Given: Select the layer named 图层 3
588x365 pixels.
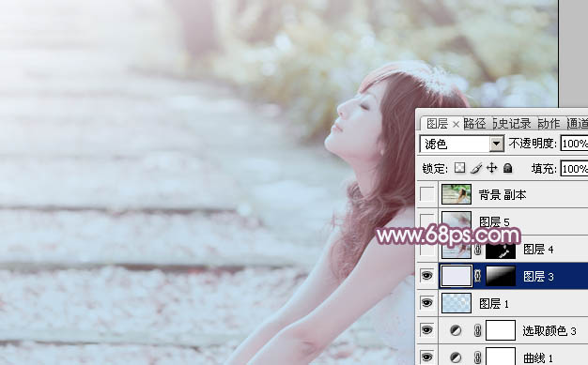Looking at the screenshot, I should [538, 277].
